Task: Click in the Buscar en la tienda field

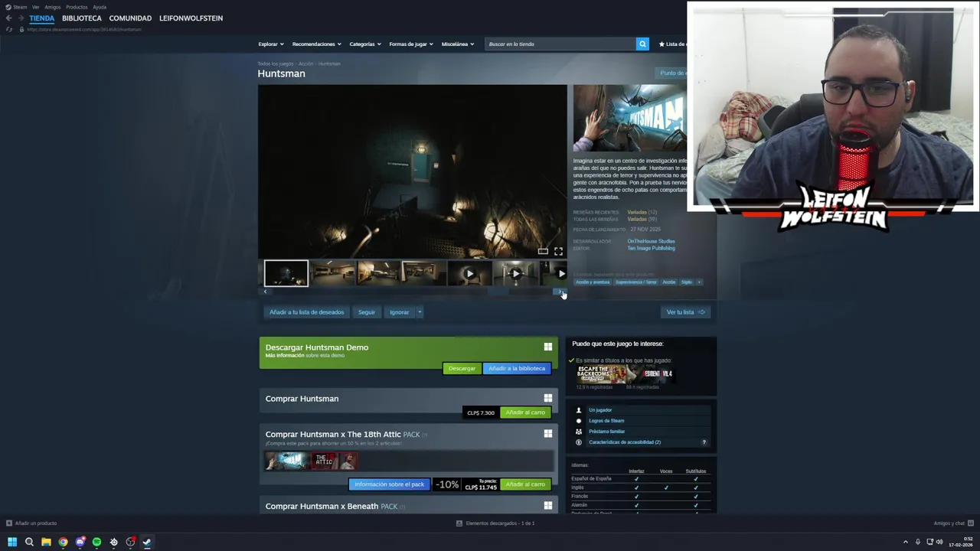Action: click(560, 44)
